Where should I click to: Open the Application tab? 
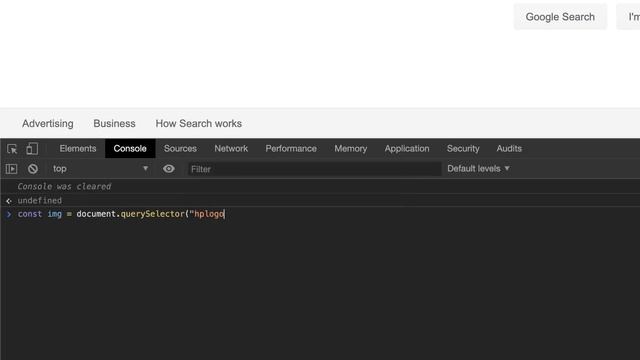[x=407, y=149]
